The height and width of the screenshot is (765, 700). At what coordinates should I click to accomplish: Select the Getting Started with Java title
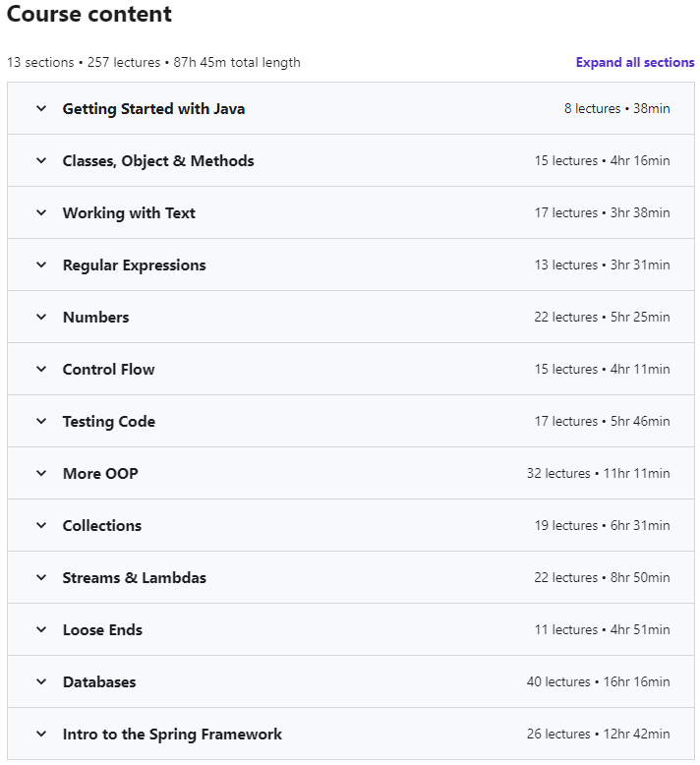tap(153, 109)
